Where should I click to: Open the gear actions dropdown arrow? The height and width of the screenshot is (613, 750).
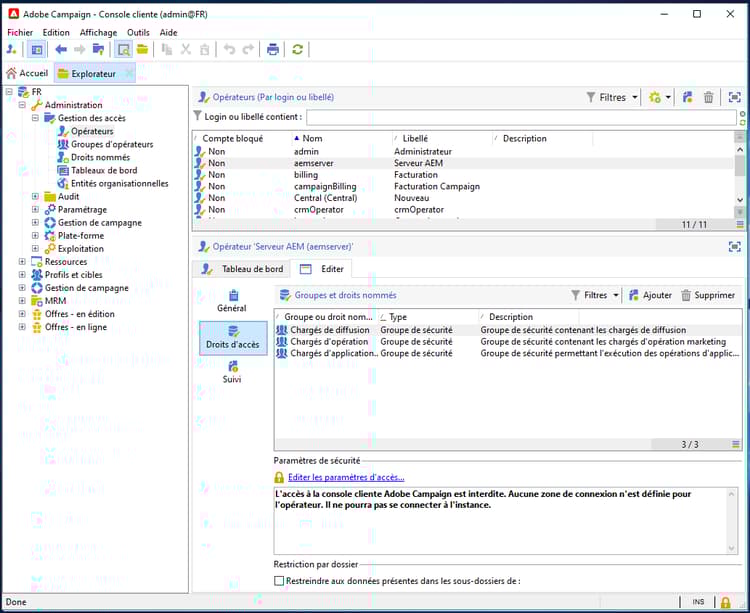(x=668, y=98)
